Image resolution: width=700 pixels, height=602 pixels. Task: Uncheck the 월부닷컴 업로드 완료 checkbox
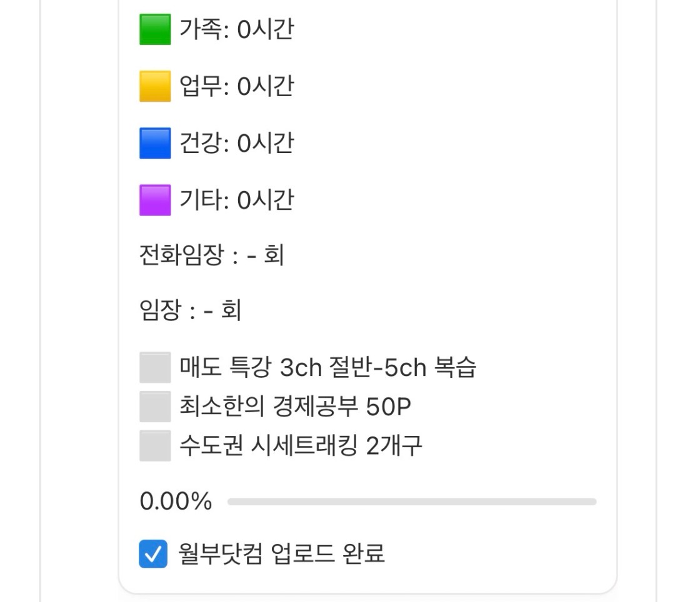[x=153, y=553]
